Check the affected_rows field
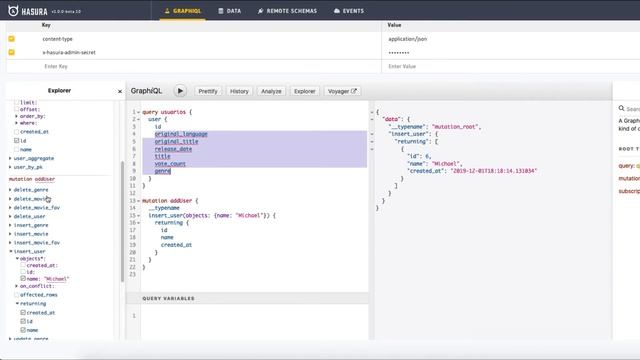Viewport: 640px width, 360px height. tap(17, 295)
